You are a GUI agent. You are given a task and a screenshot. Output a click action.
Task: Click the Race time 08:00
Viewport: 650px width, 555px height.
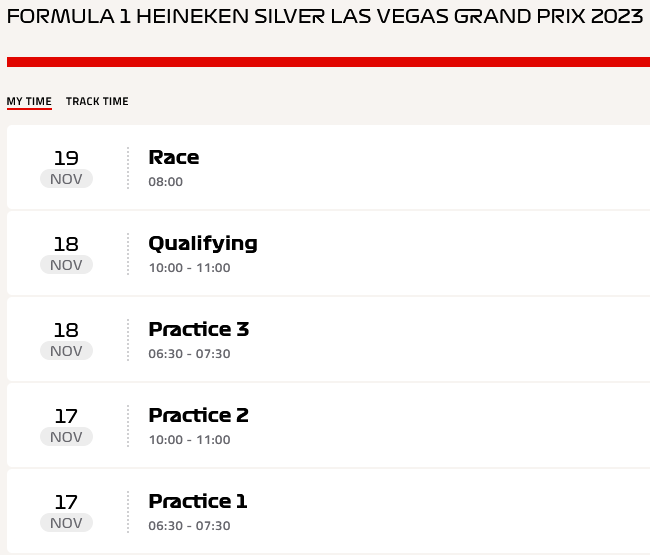165,182
